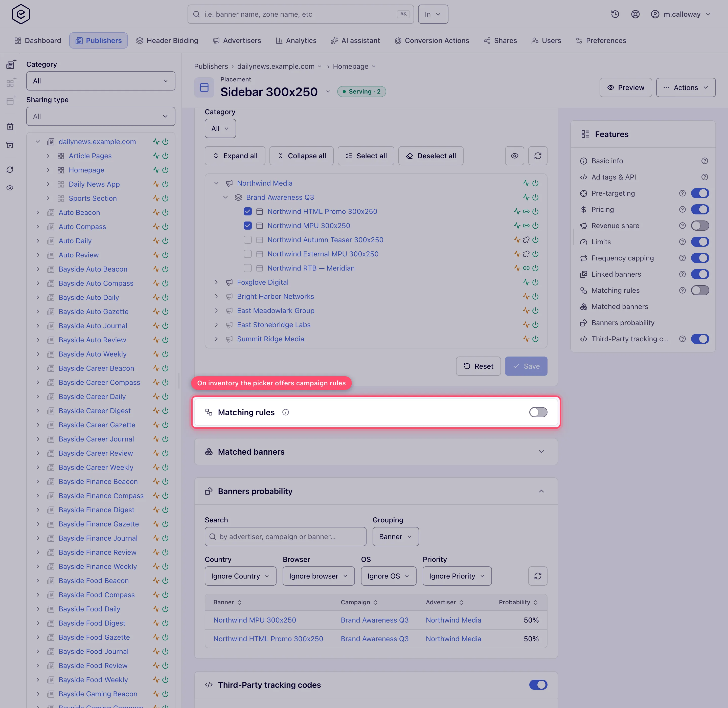Click link icon for Northwind HTML Promo 300x250
Screen dimensions: 728x708
(526, 212)
